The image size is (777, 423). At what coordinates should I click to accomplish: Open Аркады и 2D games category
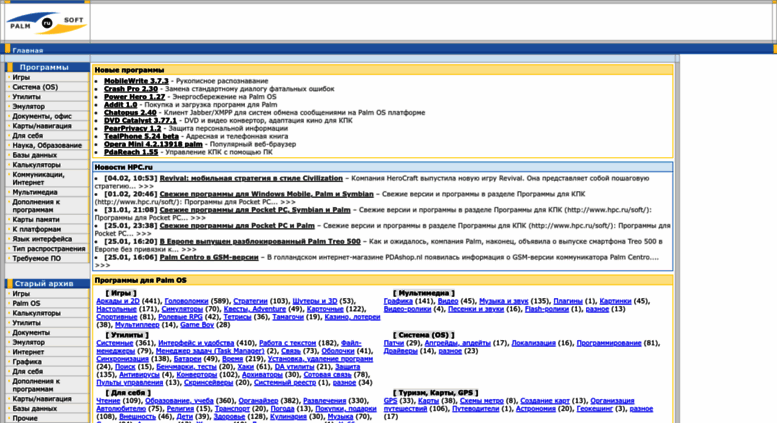[x=118, y=301]
